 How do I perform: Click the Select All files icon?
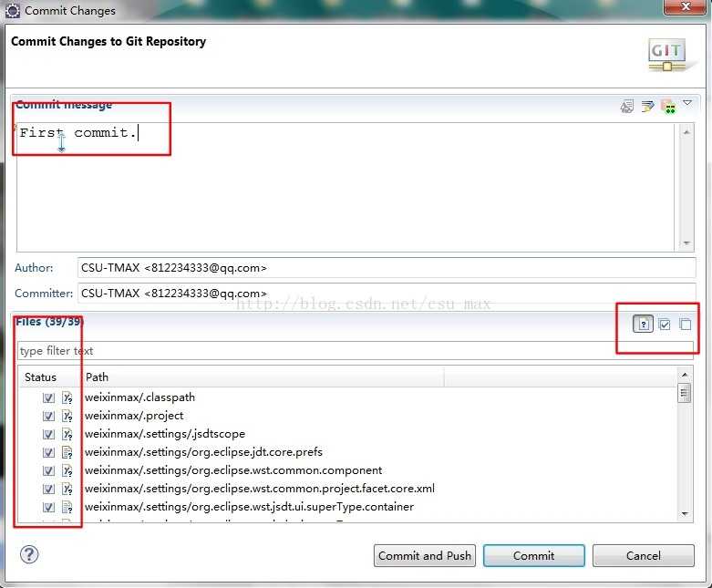(x=665, y=325)
